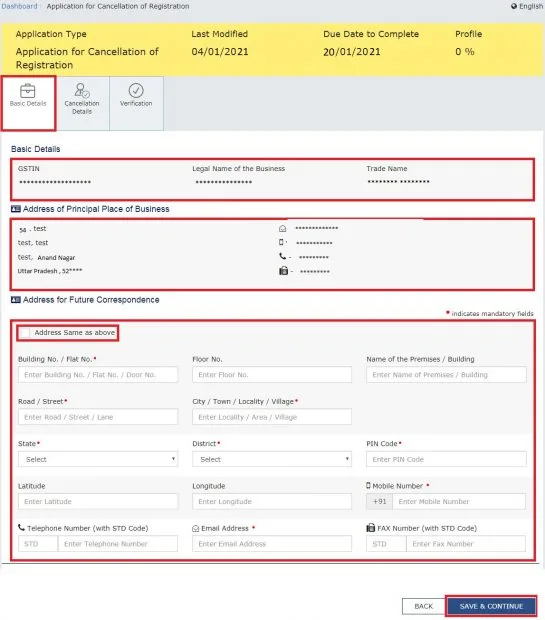This screenshot has height=620, width=545.
Task: Select the Last Modified date 04/01/2021
Action: coord(220,52)
